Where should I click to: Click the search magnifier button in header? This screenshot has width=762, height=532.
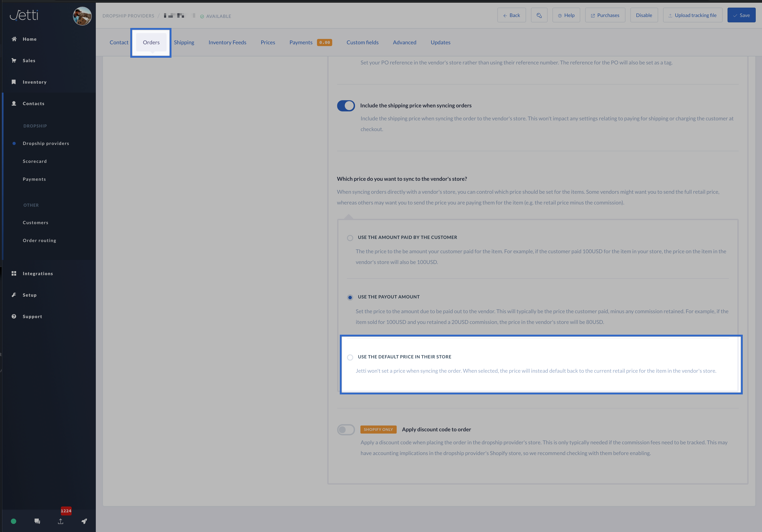pyautogui.click(x=539, y=15)
